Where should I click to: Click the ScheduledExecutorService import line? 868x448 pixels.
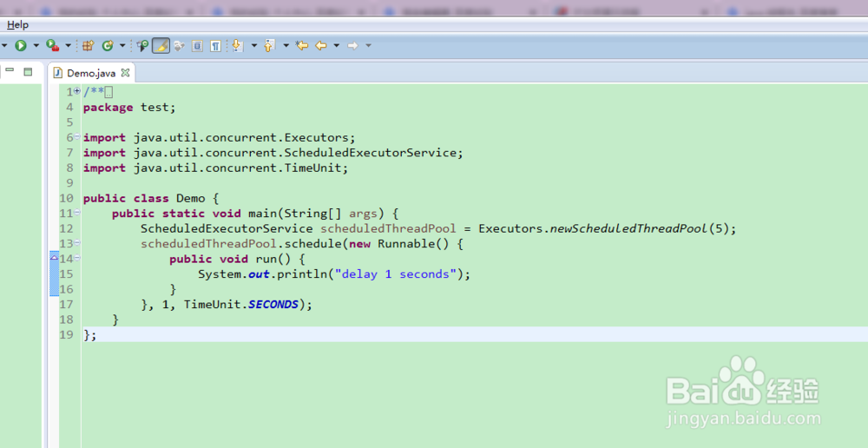point(273,153)
